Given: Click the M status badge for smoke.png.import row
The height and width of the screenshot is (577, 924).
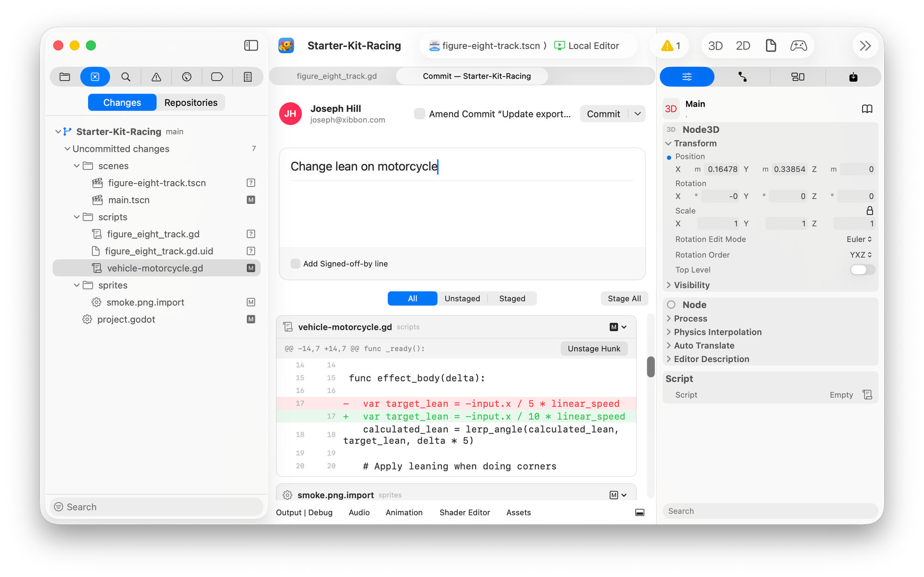Looking at the screenshot, I should point(251,302).
